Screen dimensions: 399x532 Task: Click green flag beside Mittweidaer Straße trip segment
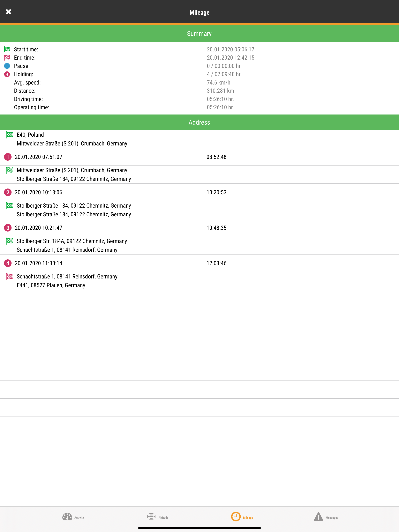click(10, 170)
